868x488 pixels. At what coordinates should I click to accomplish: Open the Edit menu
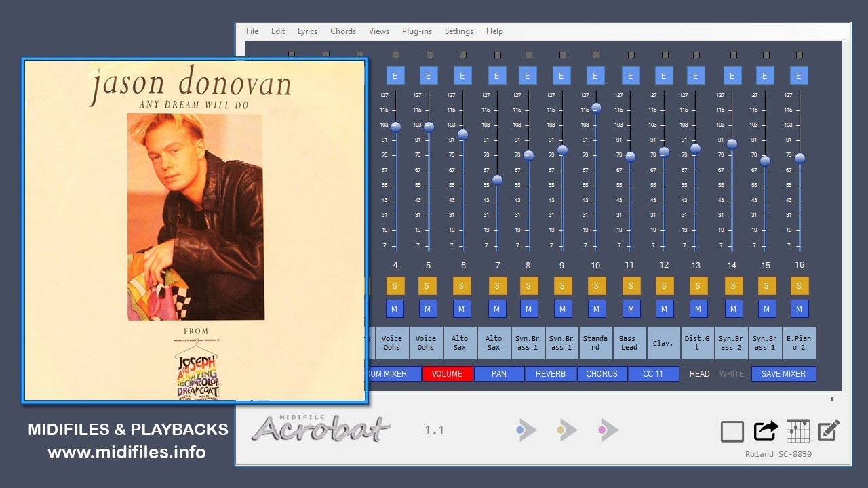(278, 31)
